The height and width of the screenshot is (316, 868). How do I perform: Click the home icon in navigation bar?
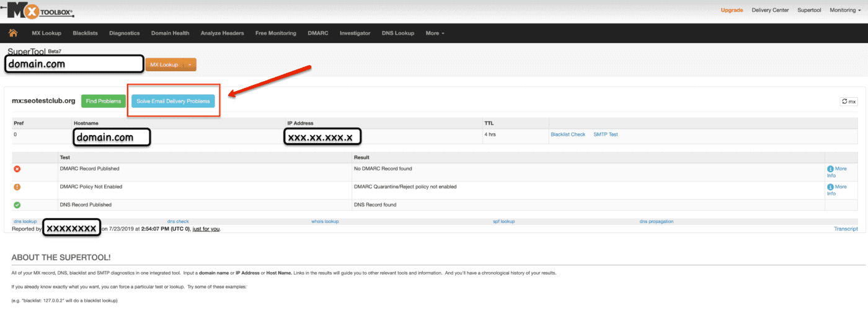tap(13, 33)
